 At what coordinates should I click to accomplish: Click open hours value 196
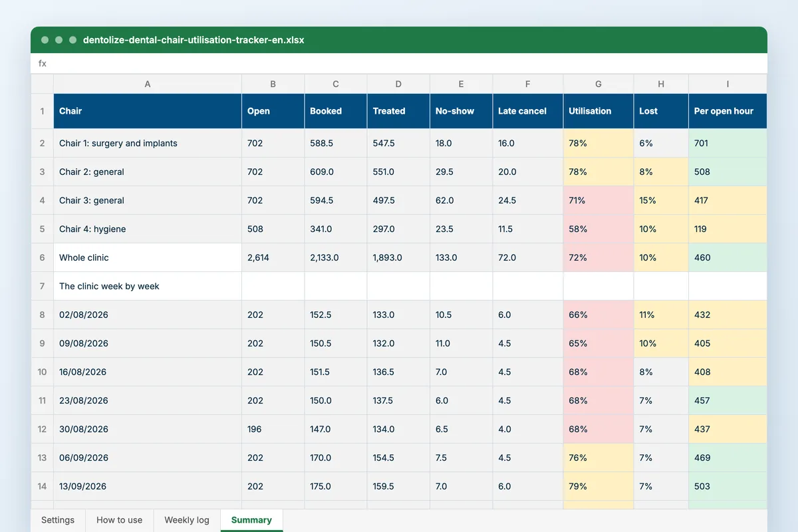pos(273,429)
